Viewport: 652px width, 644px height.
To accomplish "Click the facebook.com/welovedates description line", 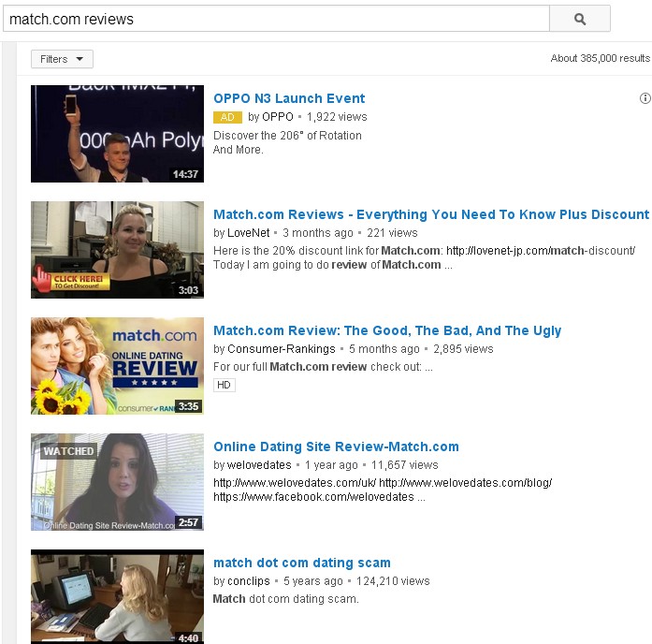I will click(319, 497).
